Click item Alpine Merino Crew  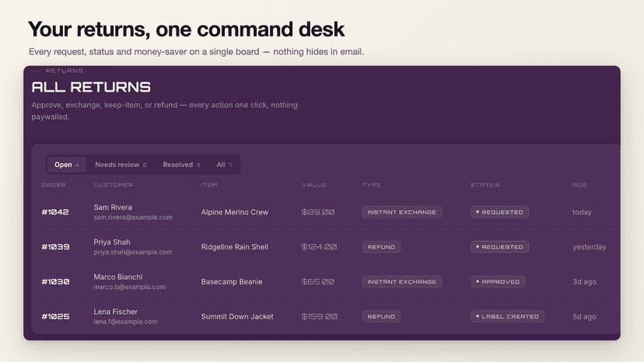coord(235,212)
